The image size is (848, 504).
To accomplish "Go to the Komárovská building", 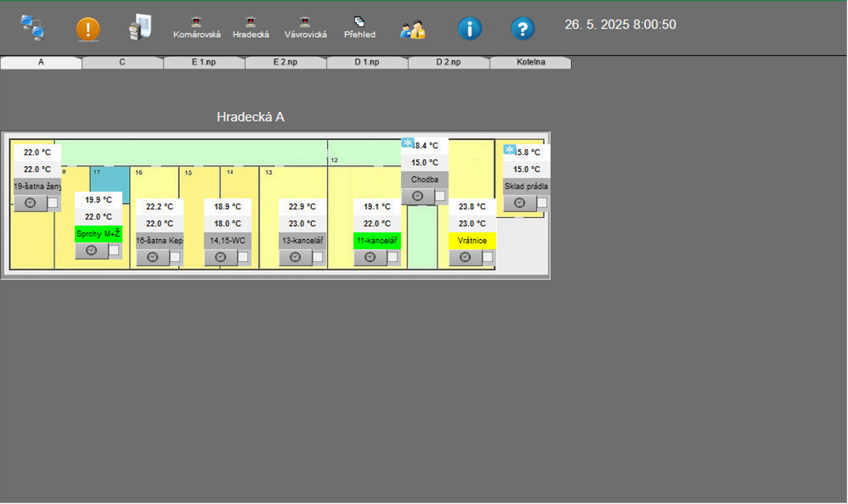I will click(x=197, y=29).
